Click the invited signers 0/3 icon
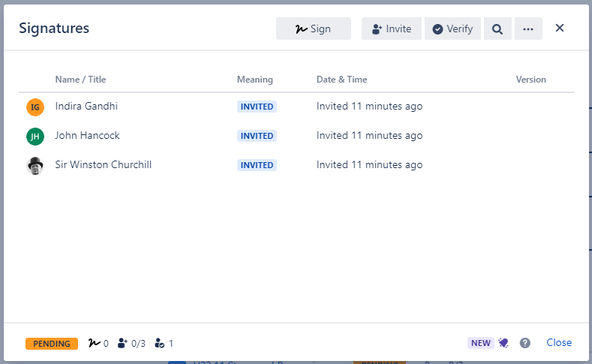The height and width of the screenshot is (364, 592). (x=123, y=344)
